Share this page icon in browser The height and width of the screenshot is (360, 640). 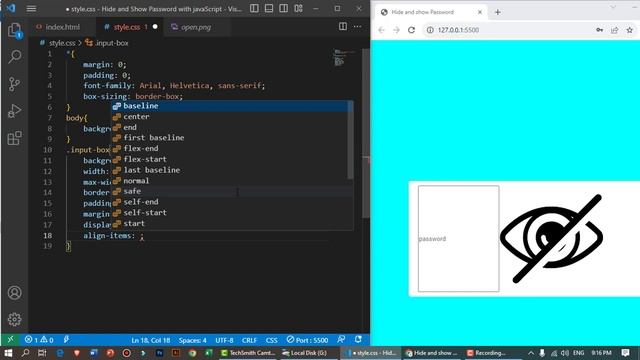(x=614, y=30)
